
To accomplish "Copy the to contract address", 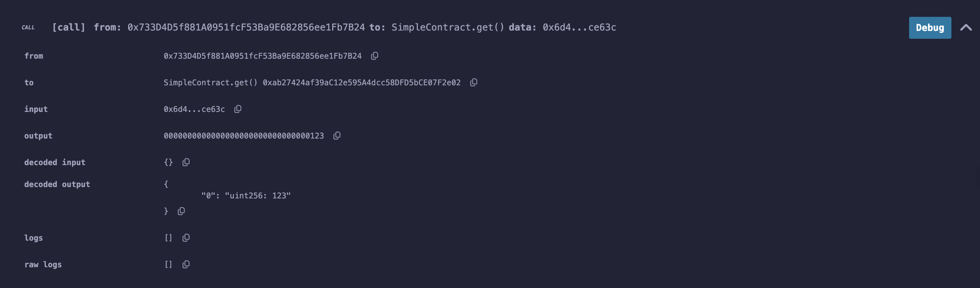I will click(x=474, y=83).
